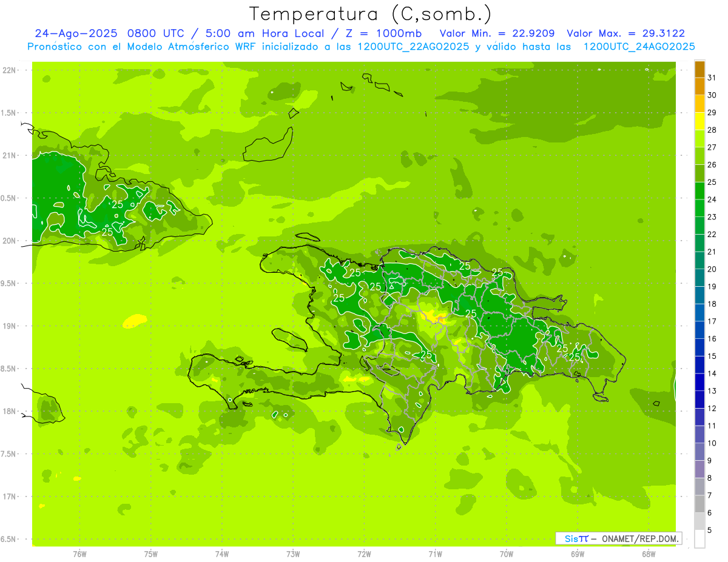Click the orange legend swatch between 30 and 31
The width and height of the screenshot is (728, 562).
[699, 87]
